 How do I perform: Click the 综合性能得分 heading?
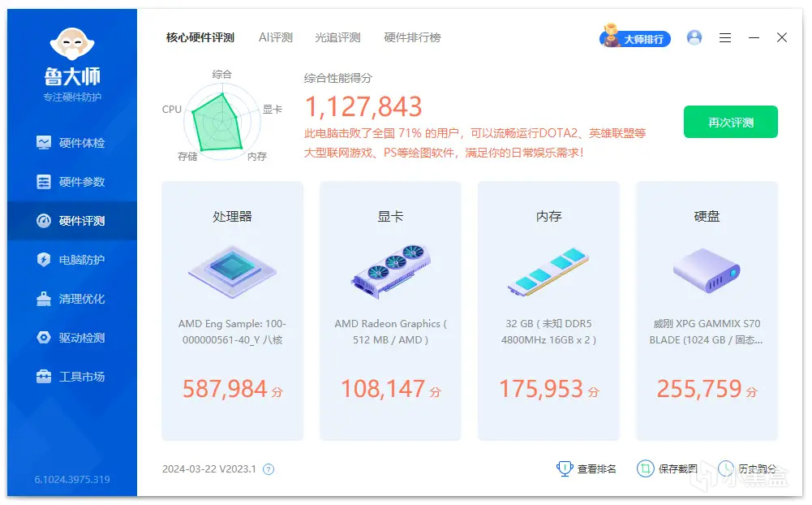click(337, 78)
